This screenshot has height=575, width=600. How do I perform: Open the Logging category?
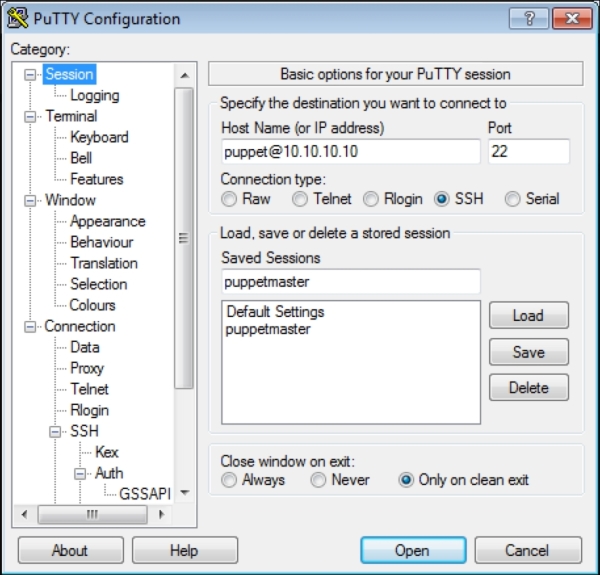[x=94, y=95]
